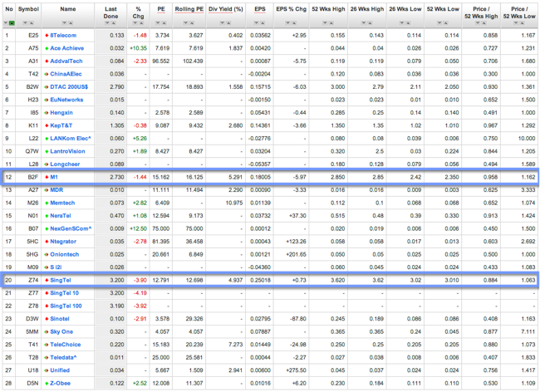The height and width of the screenshot is (392, 540).
Task: Open the Z-Obee stock link
Action: pos(61,384)
